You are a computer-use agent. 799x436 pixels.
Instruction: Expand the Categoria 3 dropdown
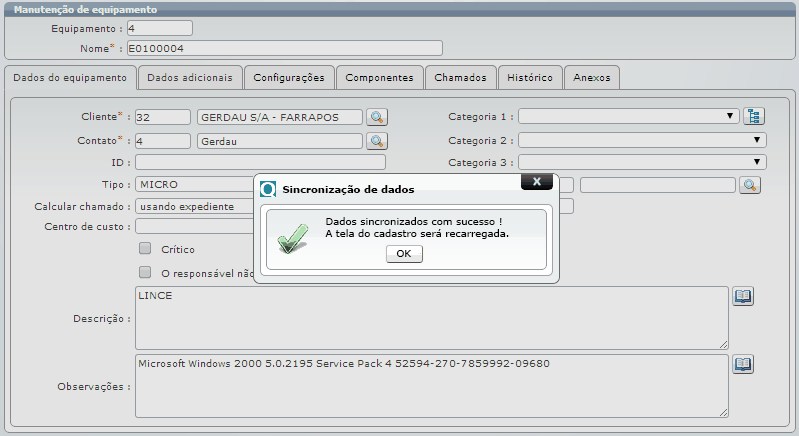pos(641,162)
